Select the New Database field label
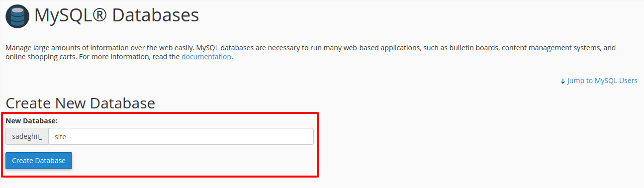This screenshot has width=644, height=188. [32, 121]
